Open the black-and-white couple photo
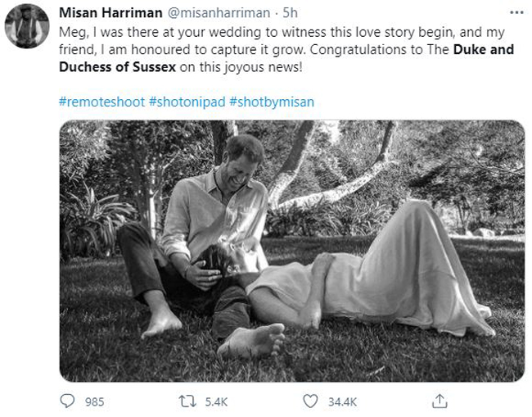The height and width of the screenshot is (417, 532). (x=292, y=251)
